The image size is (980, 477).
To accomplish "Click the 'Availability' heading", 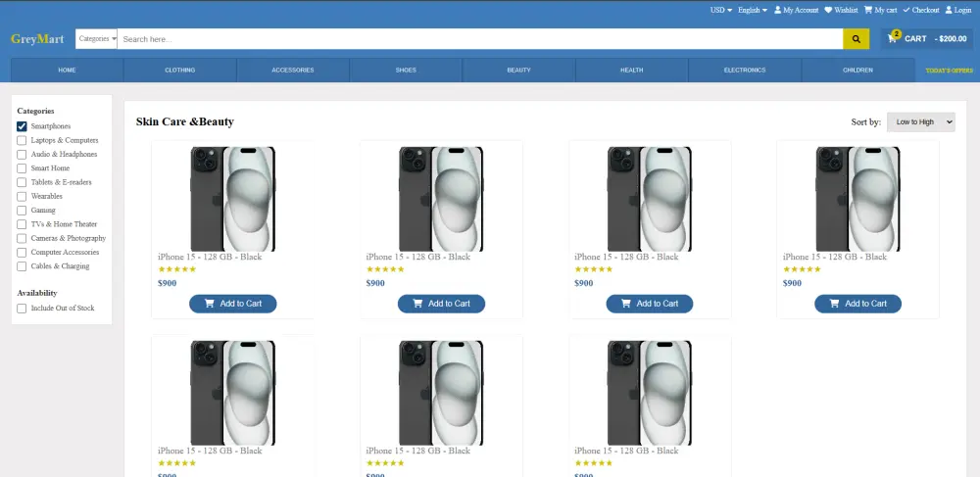I will [37, 293].
